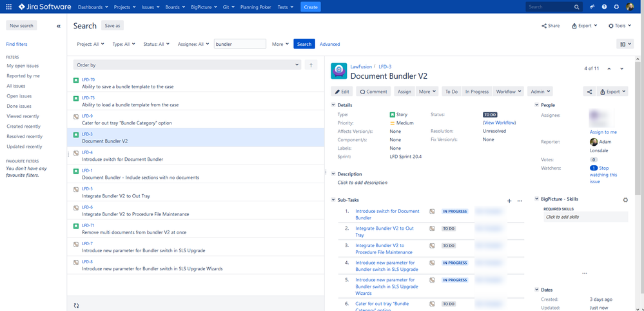This screenshot has width=644, height=311.
Task: Refresh the search results list
Action: [x=76, y=305]
